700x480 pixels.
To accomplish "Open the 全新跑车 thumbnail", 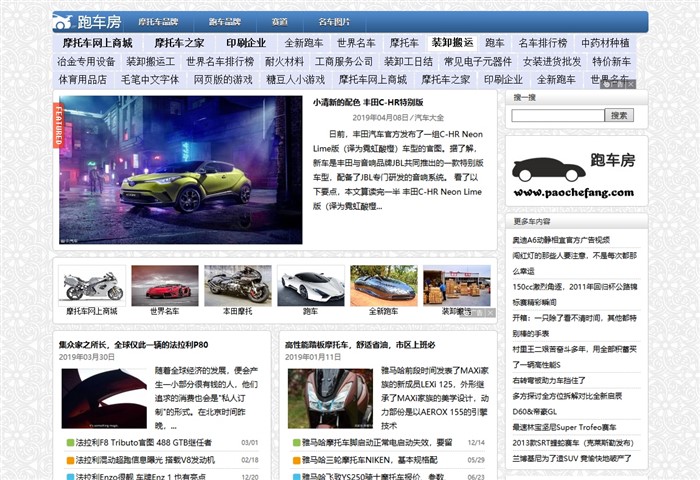I will (x=384, y=286).
